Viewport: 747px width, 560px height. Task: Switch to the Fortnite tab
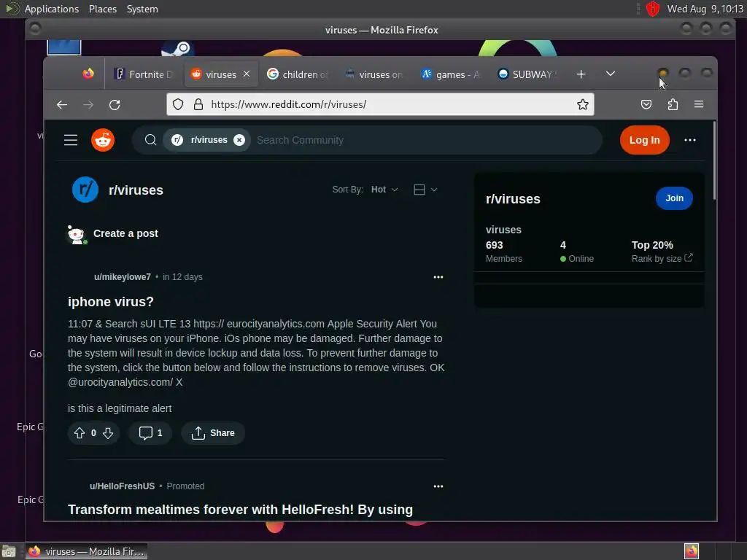coord(144,74)
